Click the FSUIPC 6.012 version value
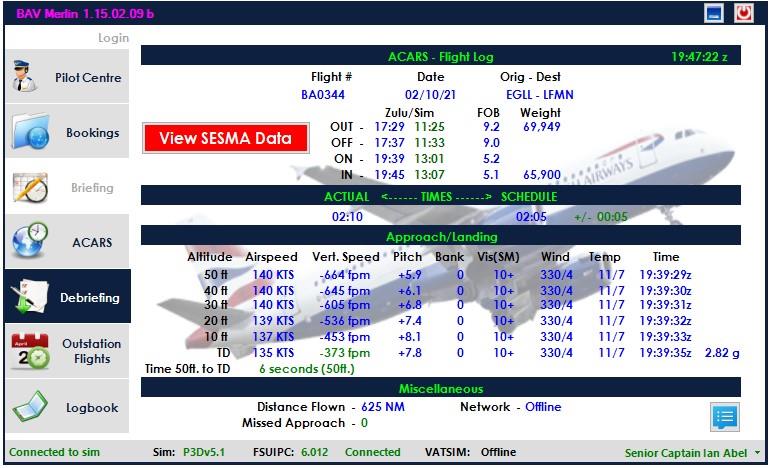This screenshot has width=772, height=468. click(x=315, y=452)
